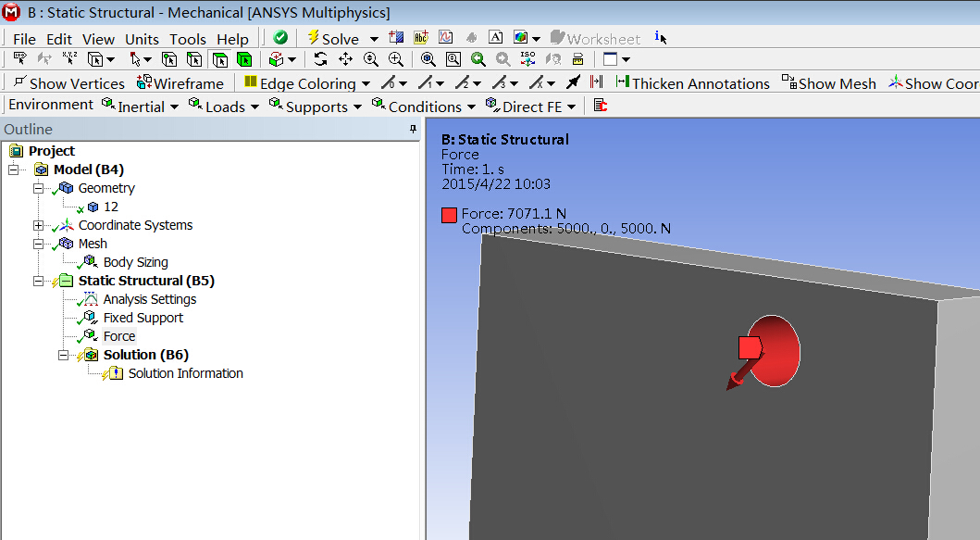Viewport: 980px width, 540px height.
Task: Collapse the Static Structural (B5) node
Action: [38, 281]
